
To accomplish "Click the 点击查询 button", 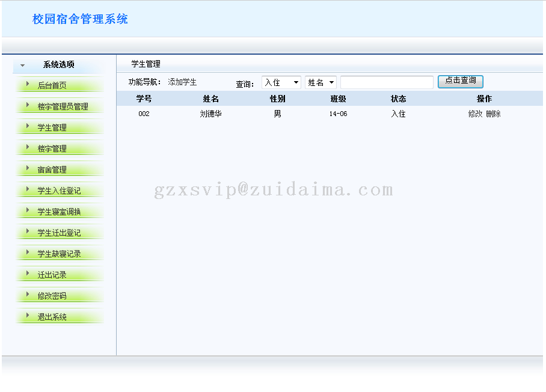I will point(461,81).
